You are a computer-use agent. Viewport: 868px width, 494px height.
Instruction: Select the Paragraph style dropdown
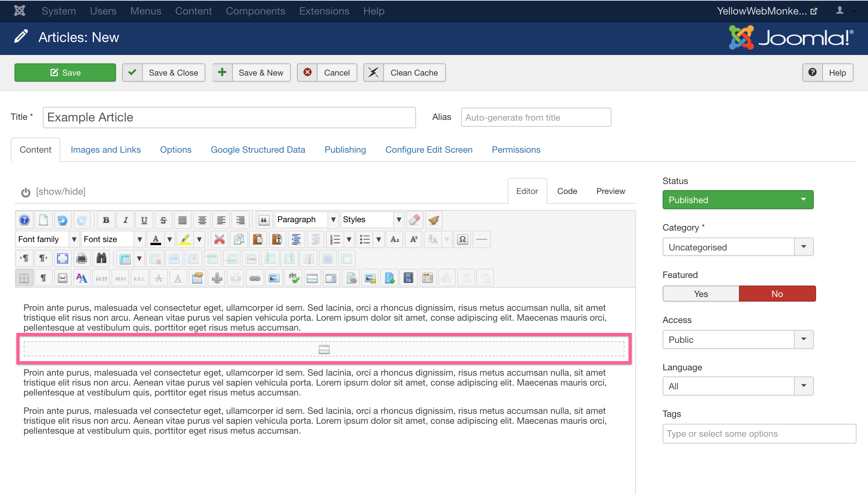pyautogui.click(x=303, y=219)
